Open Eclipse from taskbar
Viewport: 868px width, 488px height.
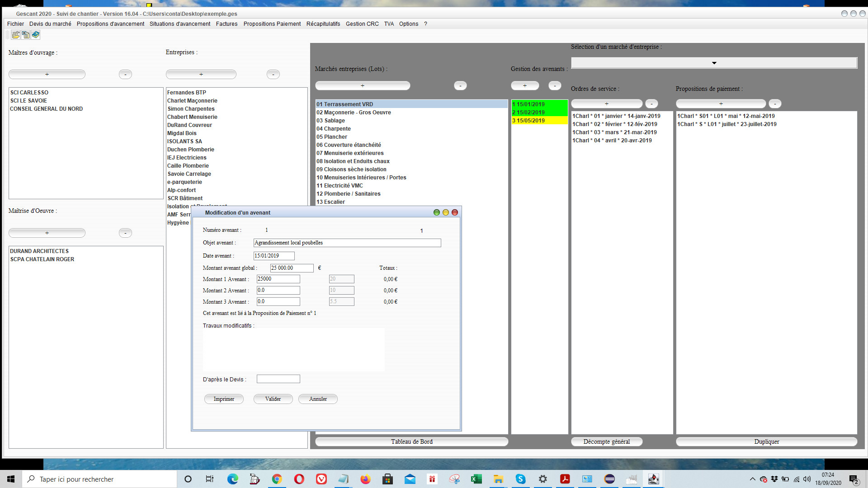(609, 479)
